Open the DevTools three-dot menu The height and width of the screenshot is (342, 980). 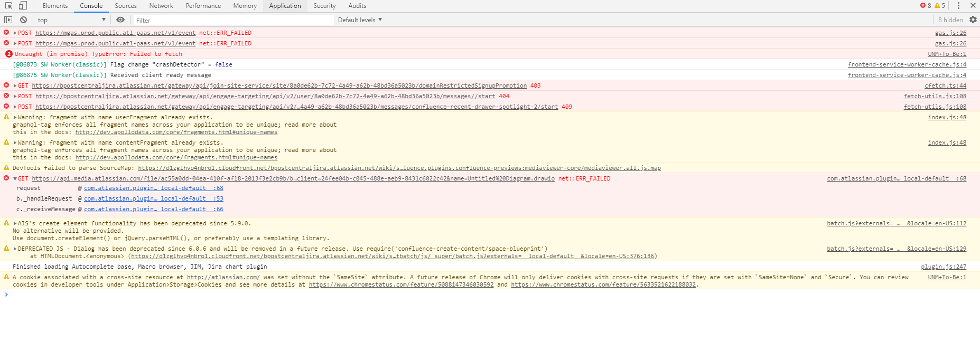[958, 6]
